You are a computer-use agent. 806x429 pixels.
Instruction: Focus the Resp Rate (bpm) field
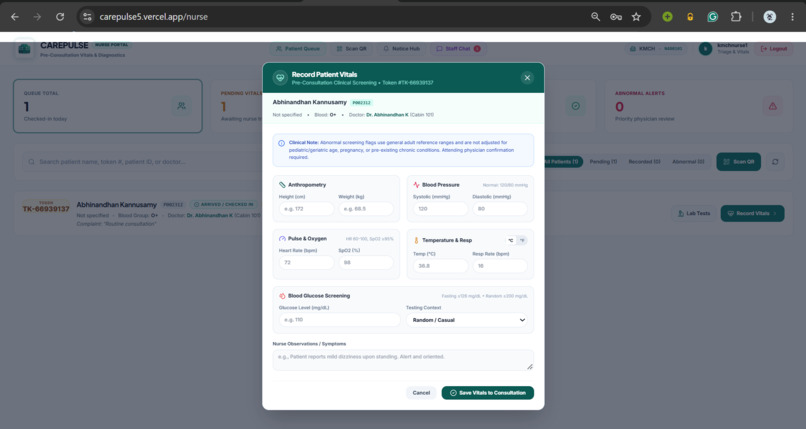click(500, 266)
